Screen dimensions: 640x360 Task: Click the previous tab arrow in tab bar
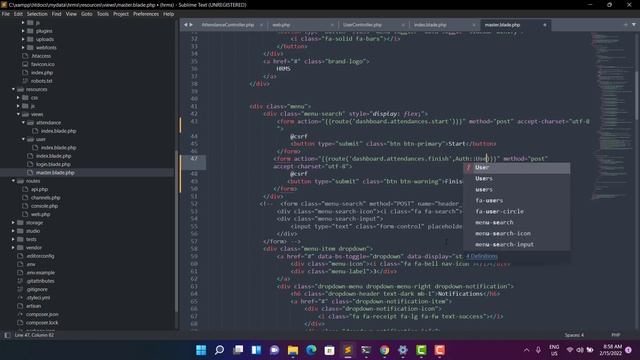click(x=185, y=25)
